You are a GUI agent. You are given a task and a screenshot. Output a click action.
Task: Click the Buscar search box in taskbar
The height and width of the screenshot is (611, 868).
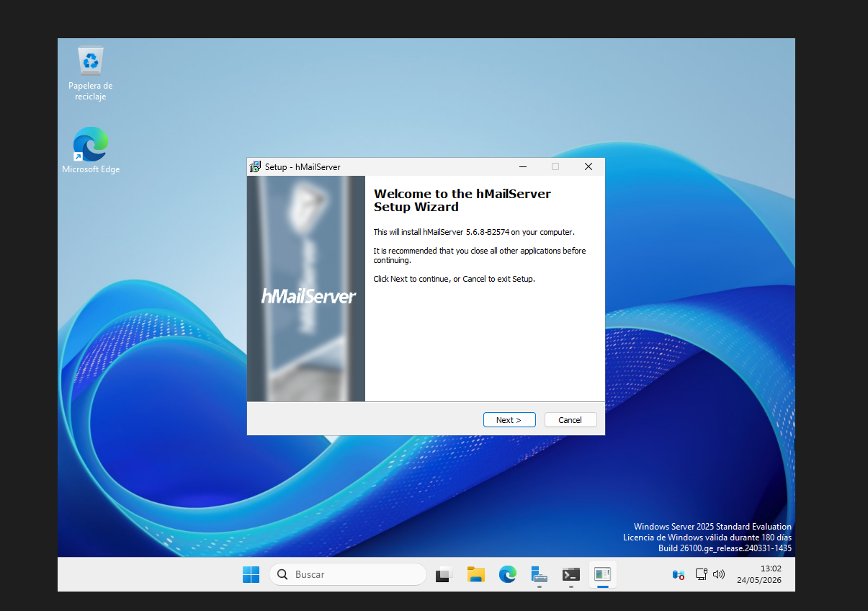click(348, 574)
